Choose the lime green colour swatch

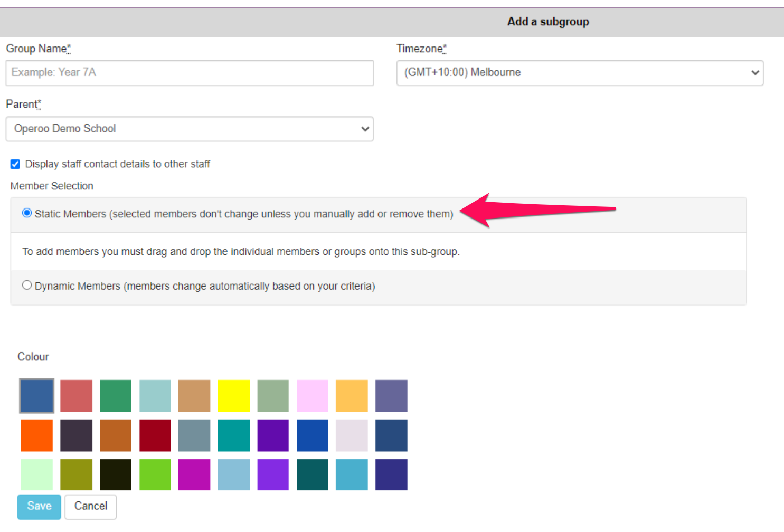(155, 474)
